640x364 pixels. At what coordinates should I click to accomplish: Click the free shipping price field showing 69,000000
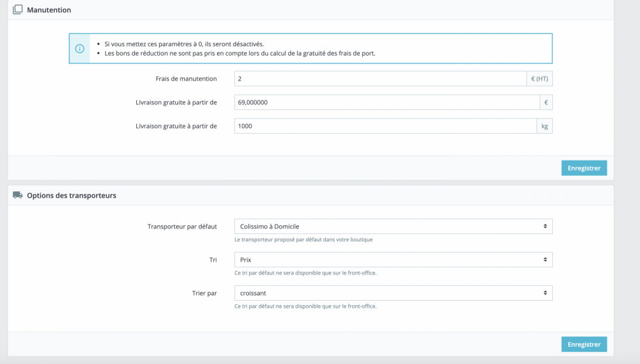[x=386, y=102]
